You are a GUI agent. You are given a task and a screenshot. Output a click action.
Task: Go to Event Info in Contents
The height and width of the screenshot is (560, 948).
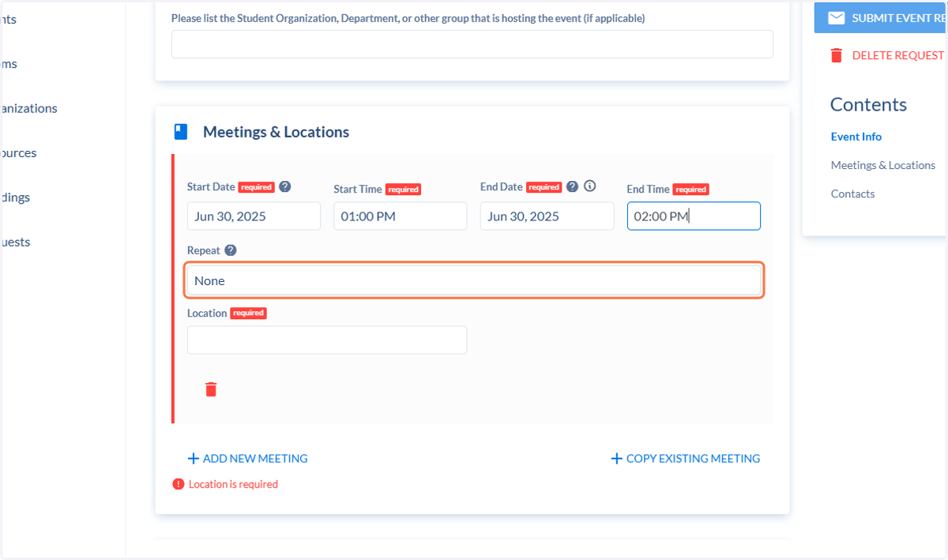(x=856, y=137)
